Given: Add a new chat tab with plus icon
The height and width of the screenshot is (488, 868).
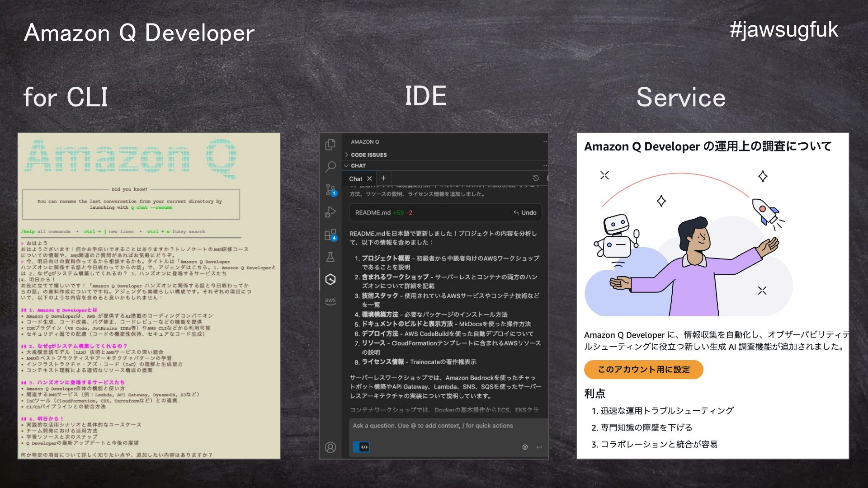Looking at the screenshot, I should [x=383, y=178].
